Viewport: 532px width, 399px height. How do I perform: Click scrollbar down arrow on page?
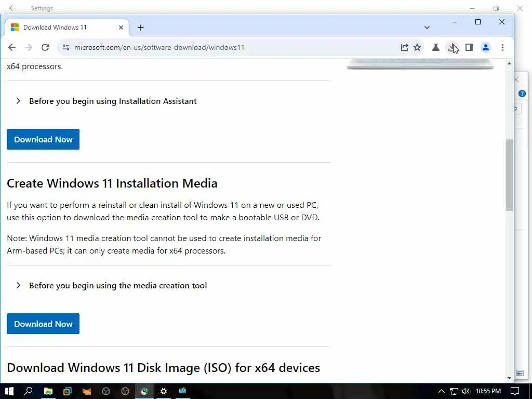[509, 378]
